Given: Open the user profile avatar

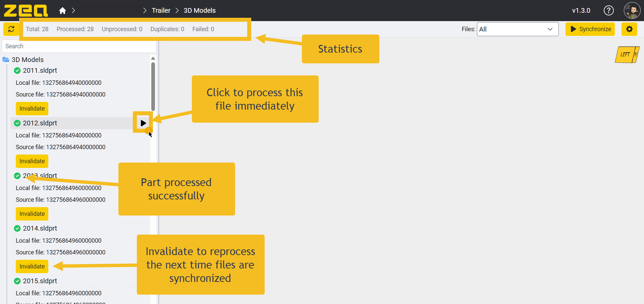Looking at the screenshot, I should point(632,10).
